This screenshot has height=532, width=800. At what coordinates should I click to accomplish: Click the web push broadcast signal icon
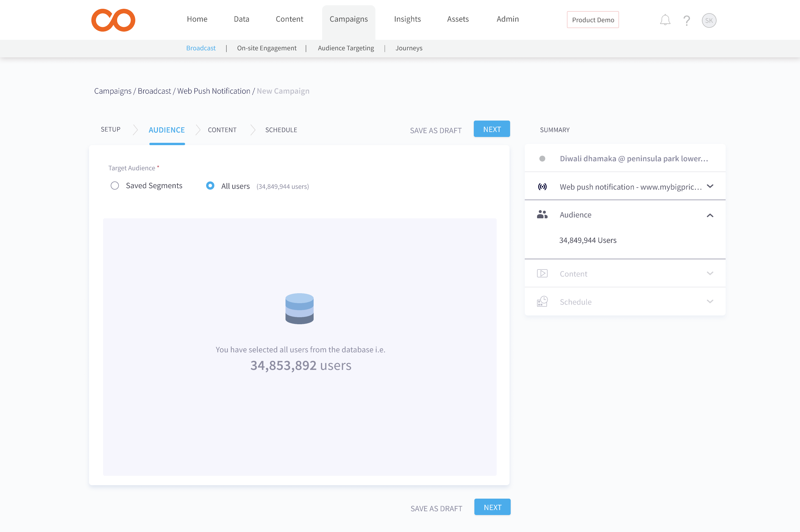(542, 187)
